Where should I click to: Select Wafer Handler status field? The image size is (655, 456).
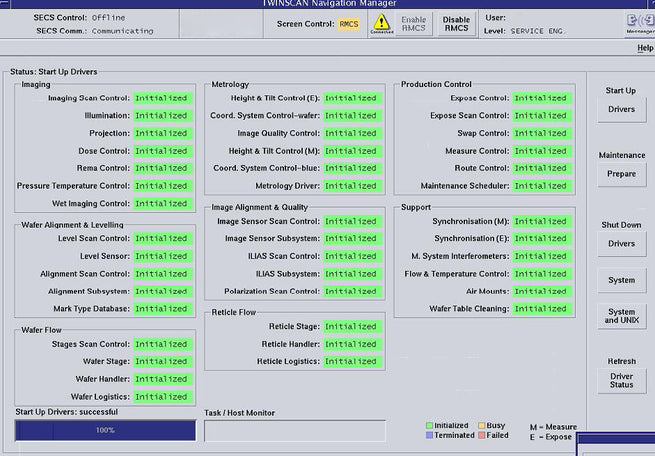162,379
